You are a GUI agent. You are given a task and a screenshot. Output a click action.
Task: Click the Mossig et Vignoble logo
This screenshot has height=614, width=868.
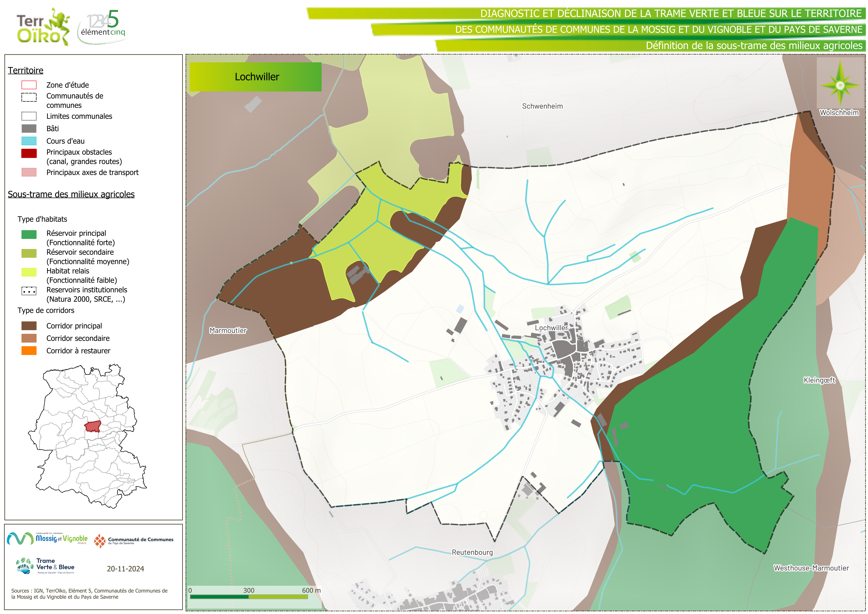click(47, 538)
